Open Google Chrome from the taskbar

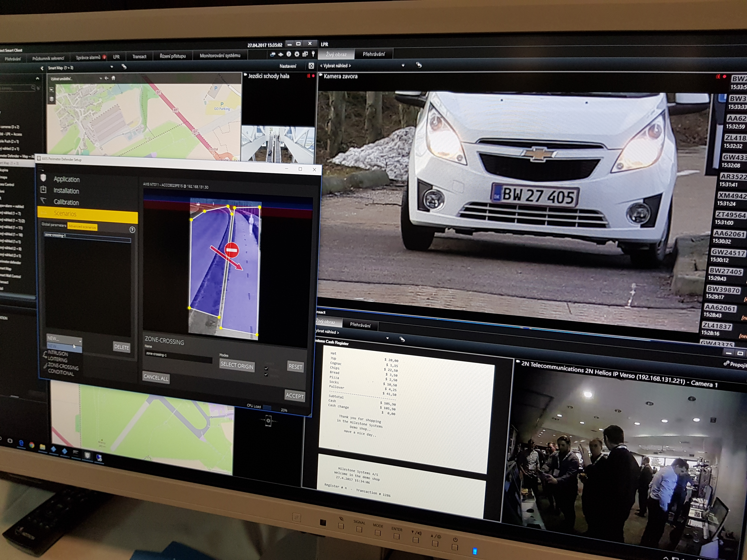pyautogui.click(x=32, y=445)
